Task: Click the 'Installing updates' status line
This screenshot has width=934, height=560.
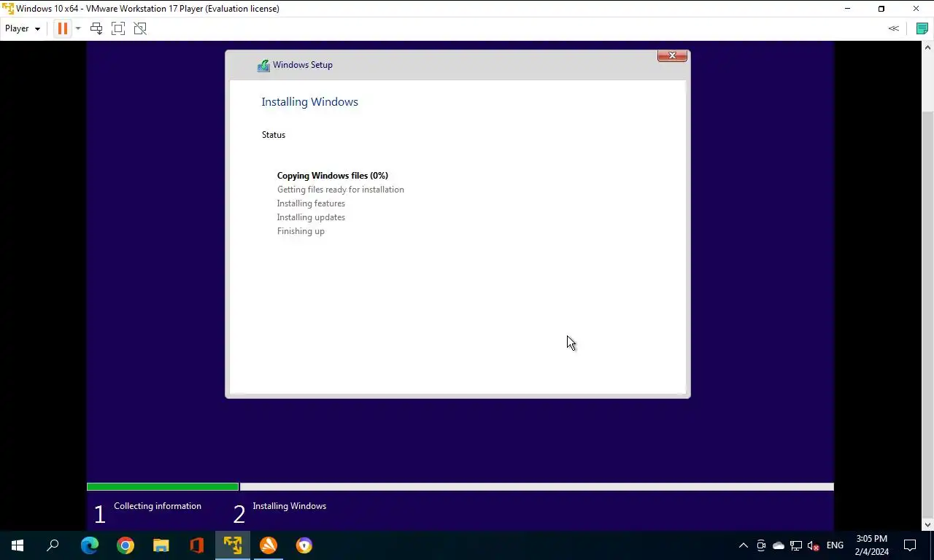Action: pos(311,217)
